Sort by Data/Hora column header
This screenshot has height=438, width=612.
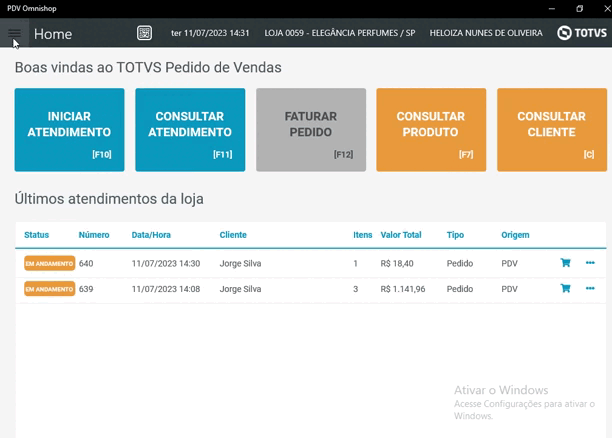point(151,235)
